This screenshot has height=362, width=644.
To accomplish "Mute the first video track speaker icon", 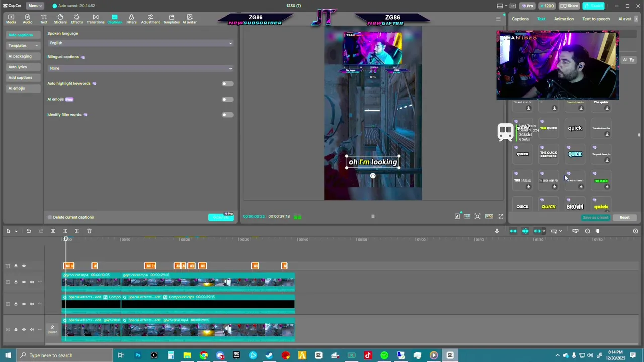I will click(x=32, y=282).
